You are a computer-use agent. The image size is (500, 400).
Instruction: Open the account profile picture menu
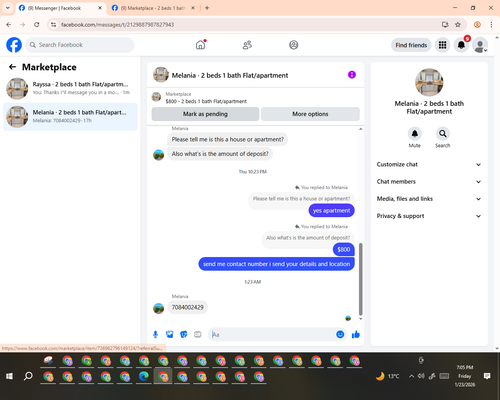480,45
